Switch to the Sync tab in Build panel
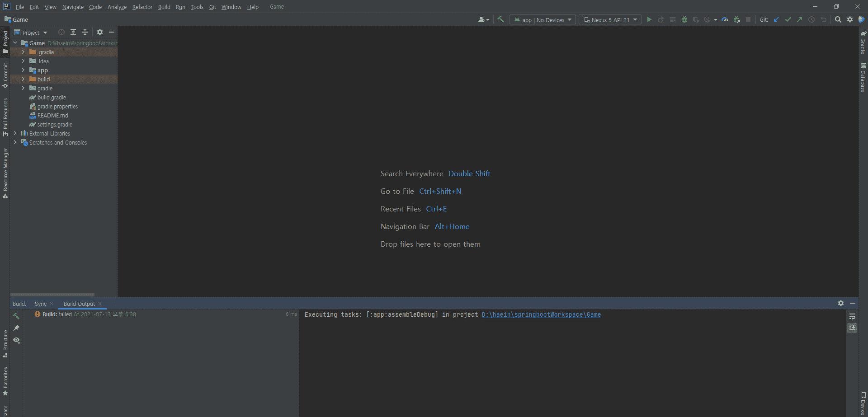The width and height of the screenshot is (868, 417). [41, 304]
